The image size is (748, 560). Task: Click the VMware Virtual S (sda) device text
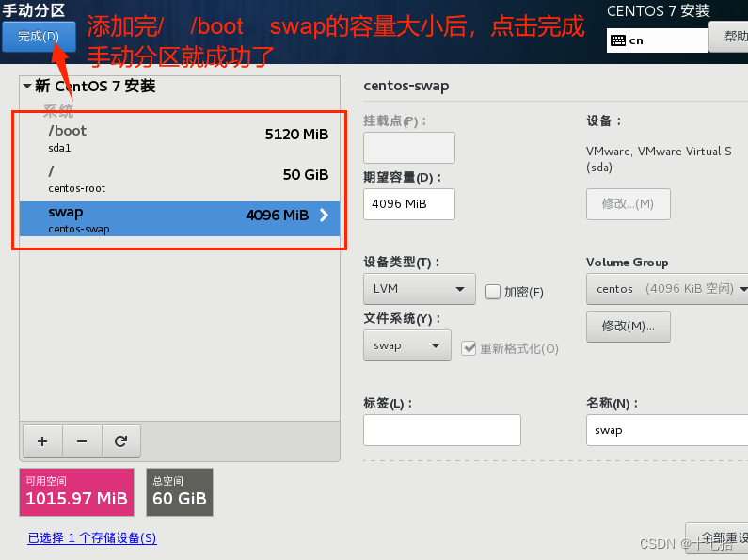point(659,159)
